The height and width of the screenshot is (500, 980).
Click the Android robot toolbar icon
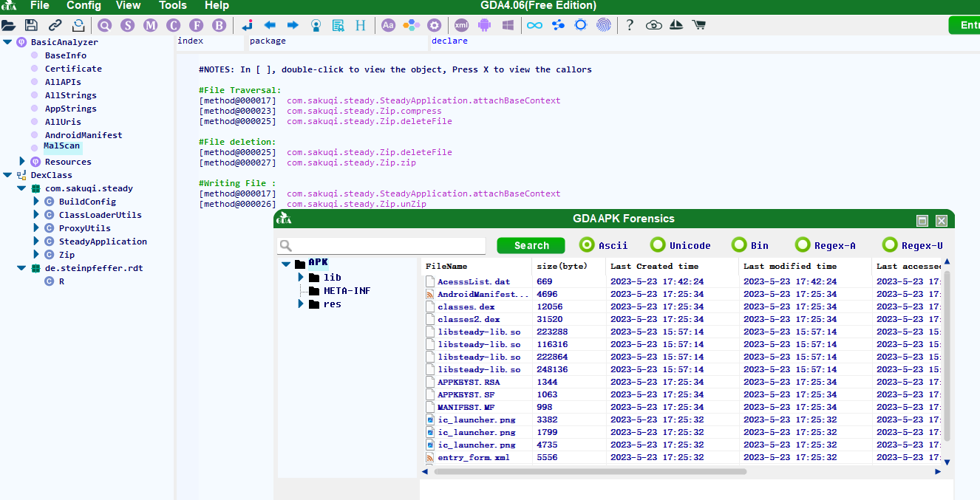484,25
